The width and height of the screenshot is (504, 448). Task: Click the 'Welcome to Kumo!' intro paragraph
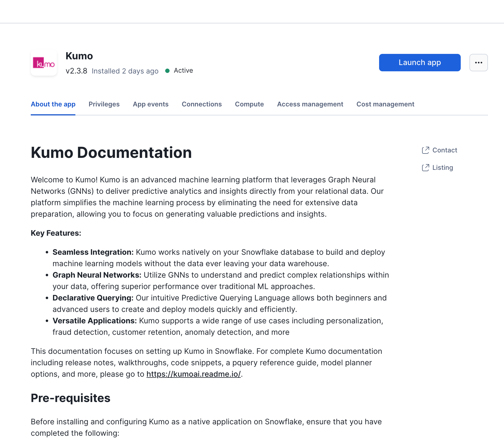point(207,197)
